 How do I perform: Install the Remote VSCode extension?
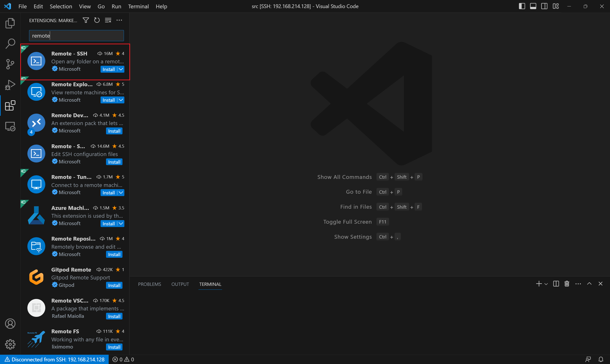[x=114, y=316]
